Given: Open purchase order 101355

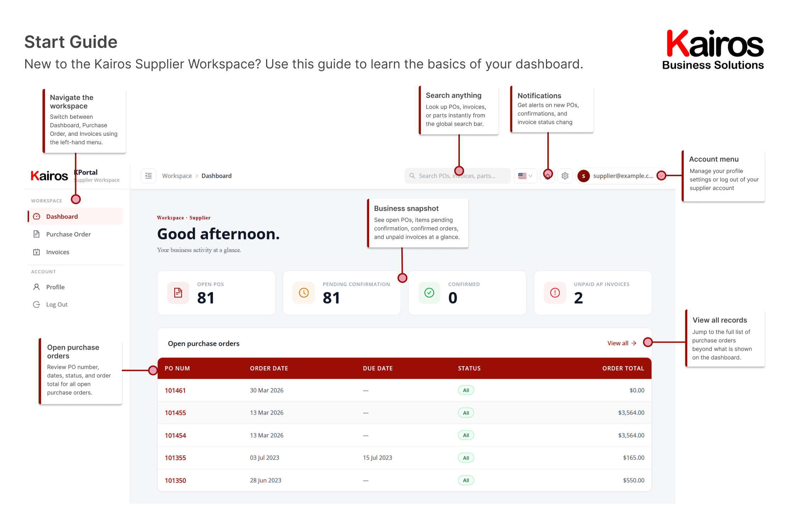Looking at the screenshot, I should [x=175, y=458].
